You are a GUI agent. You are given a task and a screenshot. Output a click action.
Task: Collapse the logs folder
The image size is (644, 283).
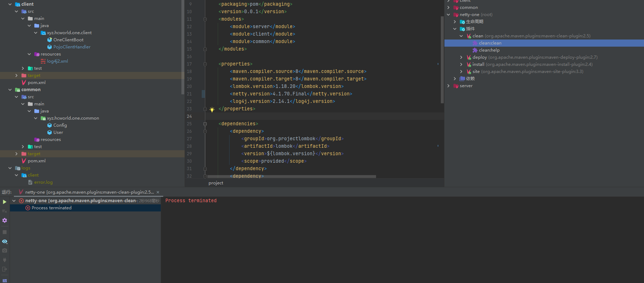click(10, 168)
